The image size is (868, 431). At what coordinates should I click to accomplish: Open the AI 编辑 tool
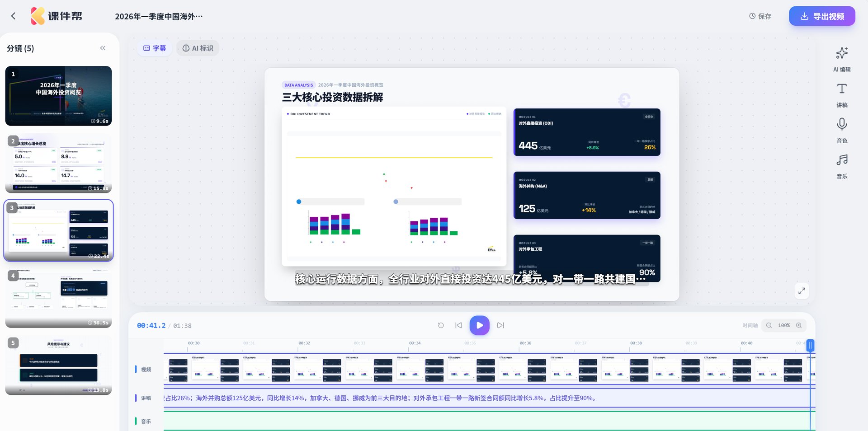(x=842, y=59)
